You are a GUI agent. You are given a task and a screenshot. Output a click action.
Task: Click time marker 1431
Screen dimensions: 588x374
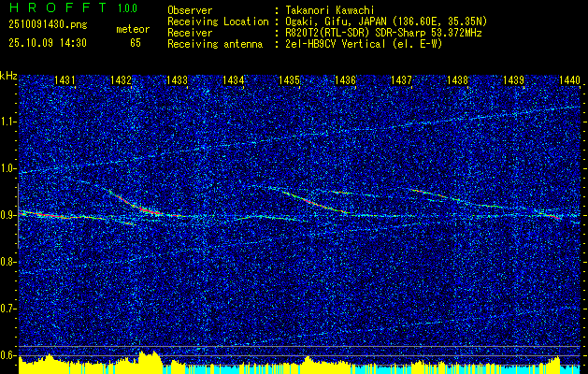tap(65, 79)
